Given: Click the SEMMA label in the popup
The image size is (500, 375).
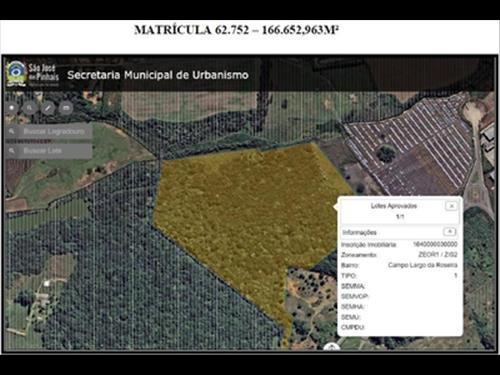Looking at the screenshot, I should [x=353, y=286].
